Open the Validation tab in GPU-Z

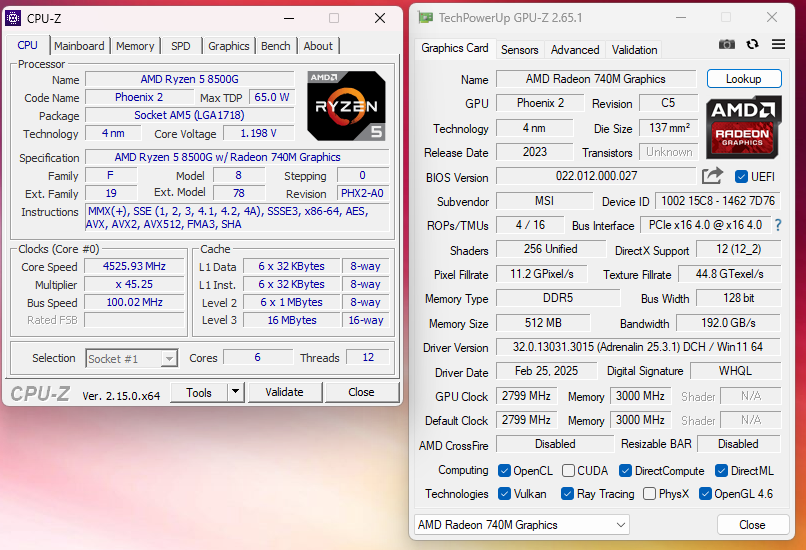coord(634,50)
